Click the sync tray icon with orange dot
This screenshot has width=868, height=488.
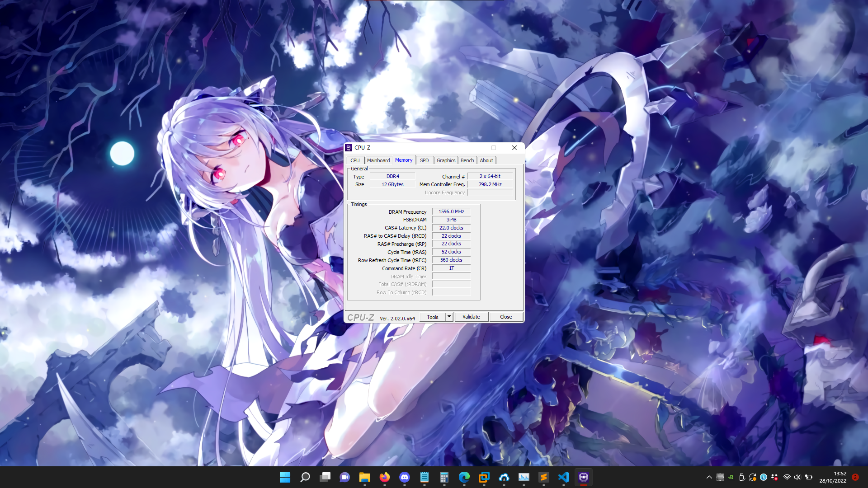pyautogui.click(x=753, y=477)
